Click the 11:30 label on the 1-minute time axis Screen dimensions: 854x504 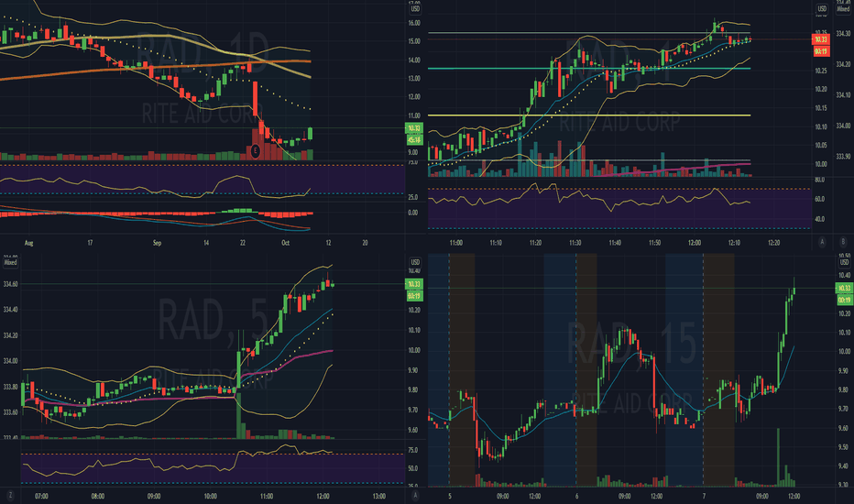[575, 243]
